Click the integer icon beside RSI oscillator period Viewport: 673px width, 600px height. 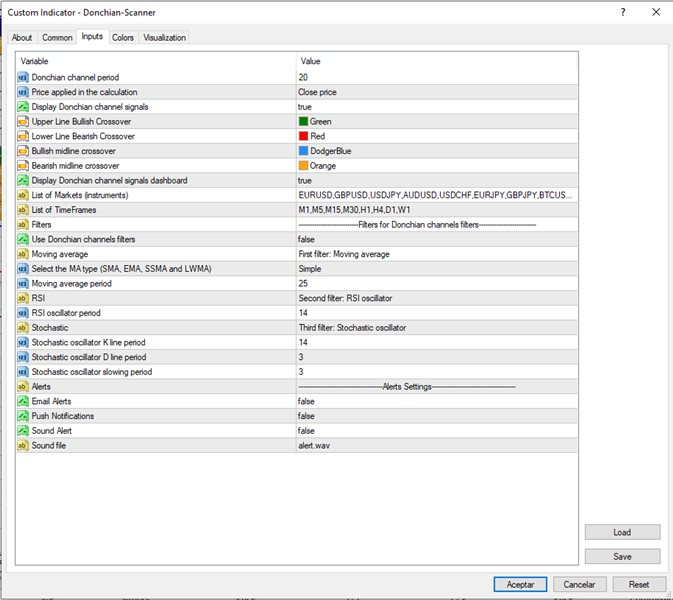pos(23,313)
